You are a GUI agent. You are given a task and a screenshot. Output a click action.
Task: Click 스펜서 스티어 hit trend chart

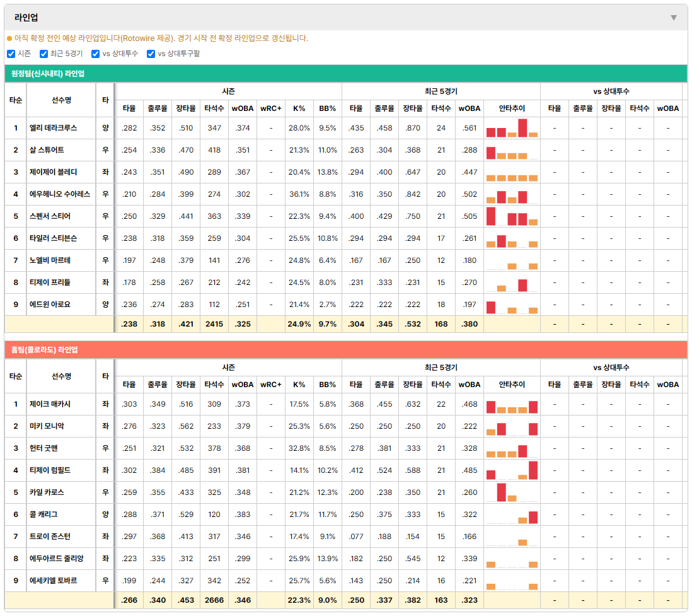[x=512, y=216]
